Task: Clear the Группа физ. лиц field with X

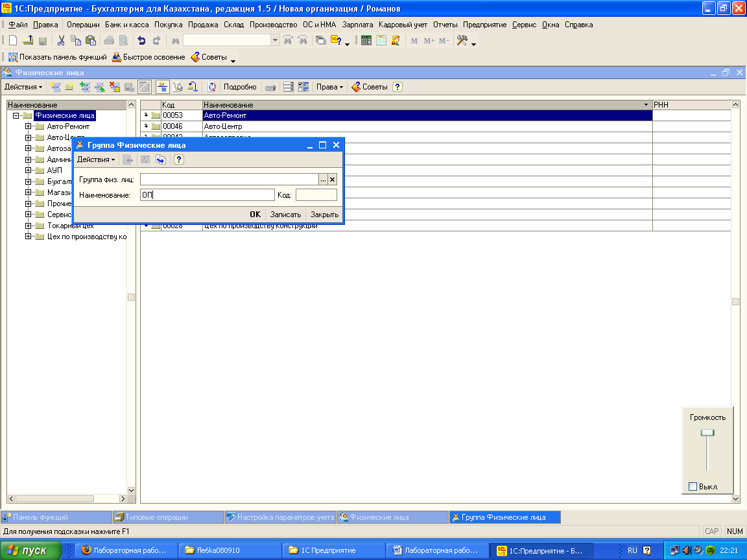Action: coord(333,180)
